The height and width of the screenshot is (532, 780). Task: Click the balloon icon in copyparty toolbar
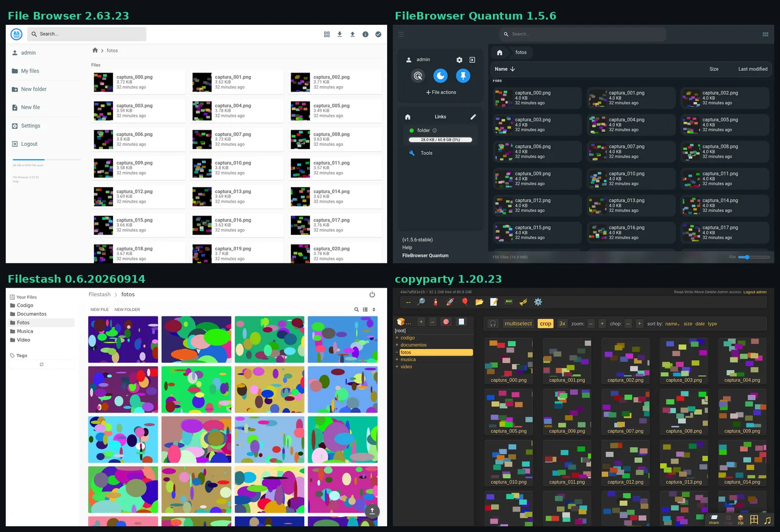465,302
